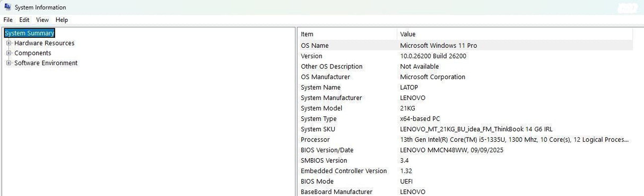The height and width of the screenshot is (196, 644).
Task: Select the Version row label
Action: 311,56
